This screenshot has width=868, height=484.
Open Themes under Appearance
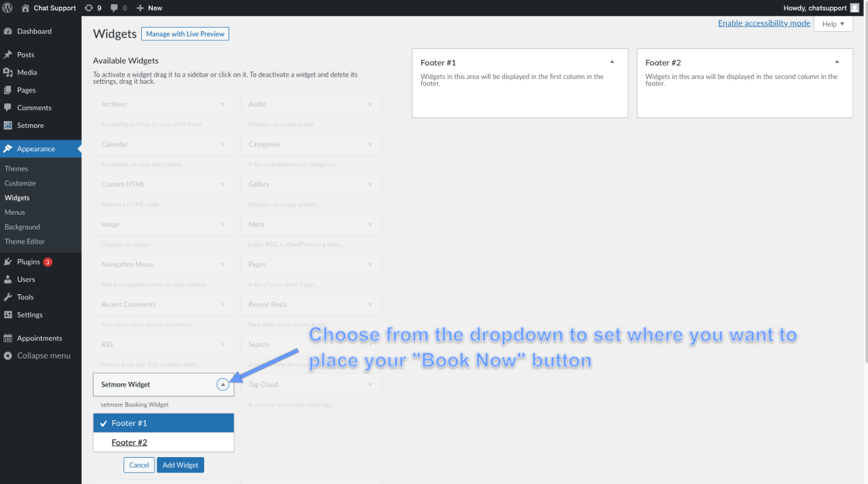(17, 169)
